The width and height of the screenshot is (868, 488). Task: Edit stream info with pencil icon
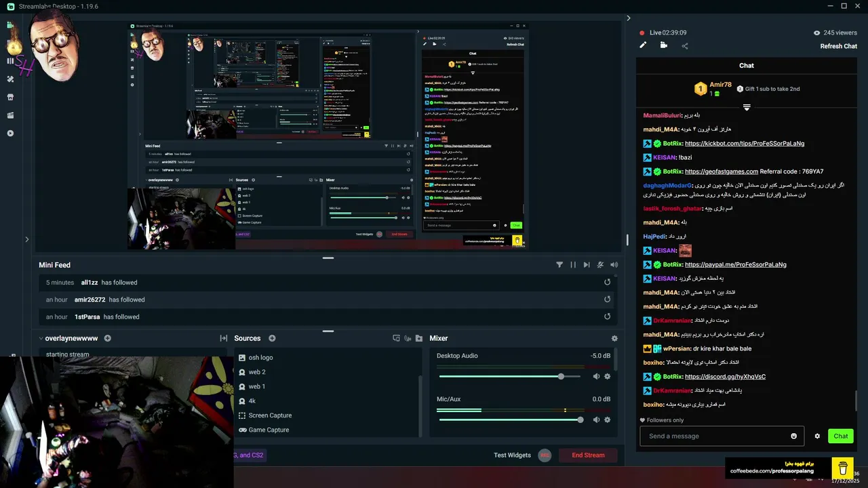tap(644, 45)
